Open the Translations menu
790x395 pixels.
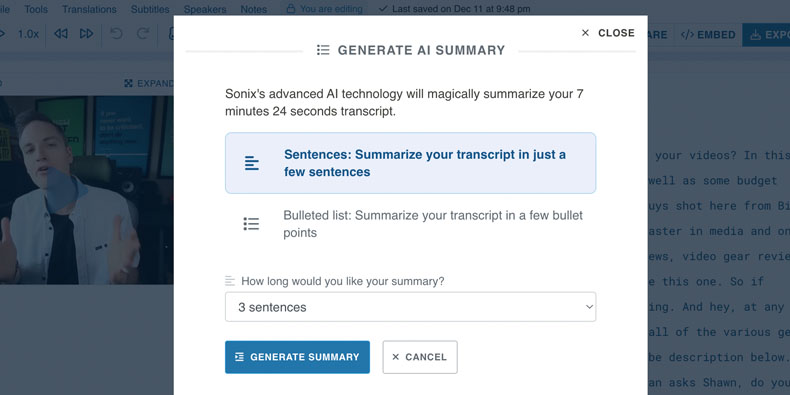pos(89,9)
